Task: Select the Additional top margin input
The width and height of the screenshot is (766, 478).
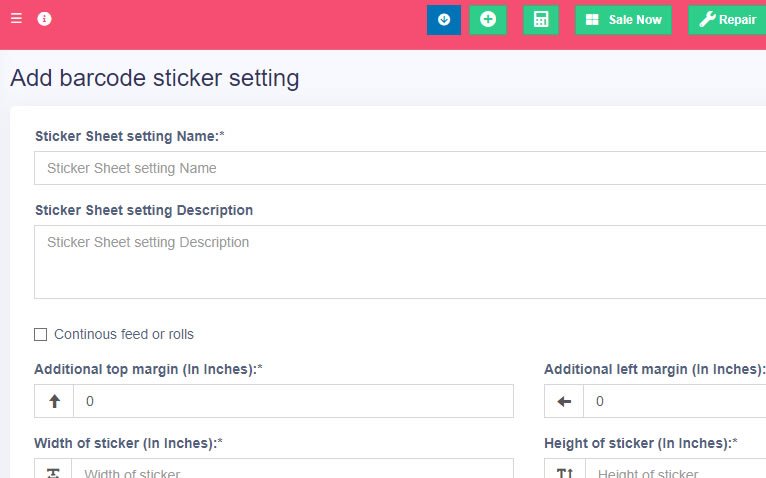Action: [293, 401]
